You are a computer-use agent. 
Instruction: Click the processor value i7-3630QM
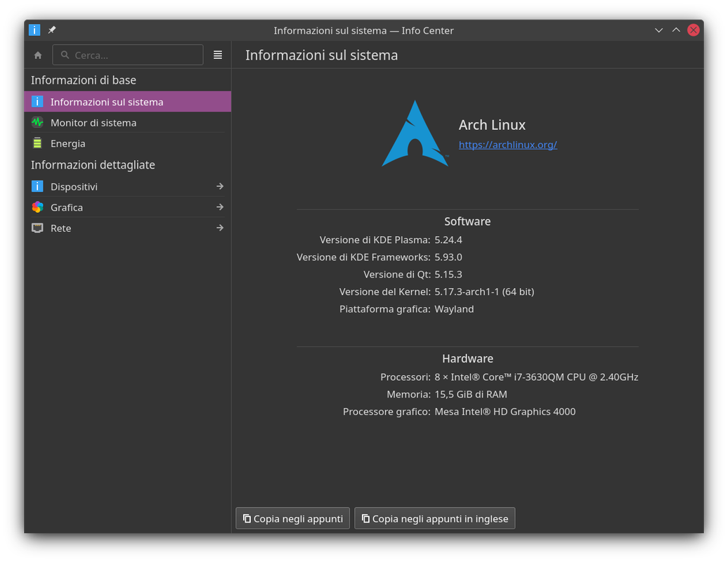coord(536,377)
